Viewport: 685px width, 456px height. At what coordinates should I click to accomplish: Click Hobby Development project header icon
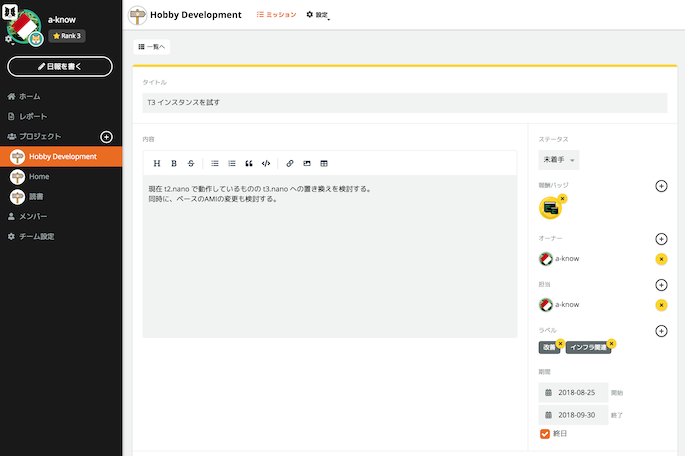click(x=137, y=15)
